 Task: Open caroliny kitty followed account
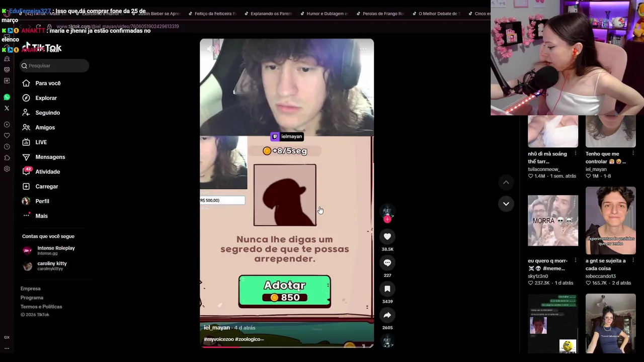pos(45,266)
